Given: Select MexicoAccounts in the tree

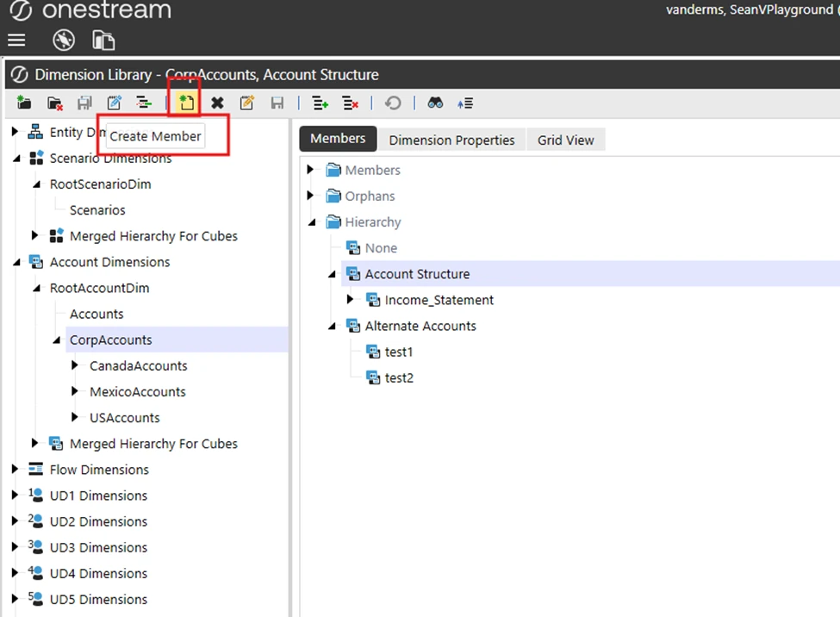Looking at the screenshot, I should pos(138,392).
